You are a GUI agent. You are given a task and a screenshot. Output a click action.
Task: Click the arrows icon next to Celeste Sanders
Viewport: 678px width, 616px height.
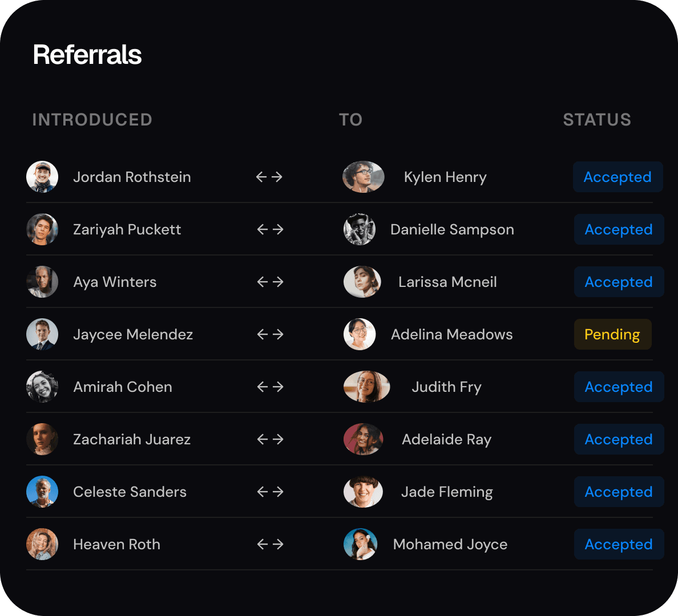(271, 492)
